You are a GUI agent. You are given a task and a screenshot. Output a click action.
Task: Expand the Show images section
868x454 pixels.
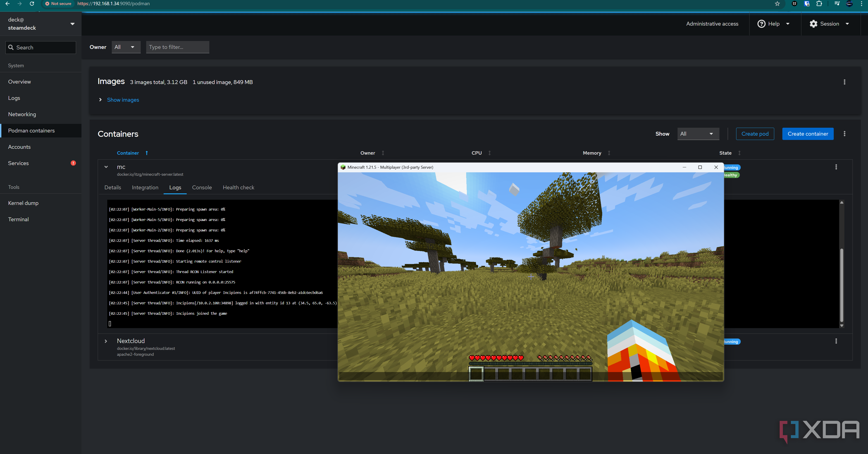click(100, 99)
